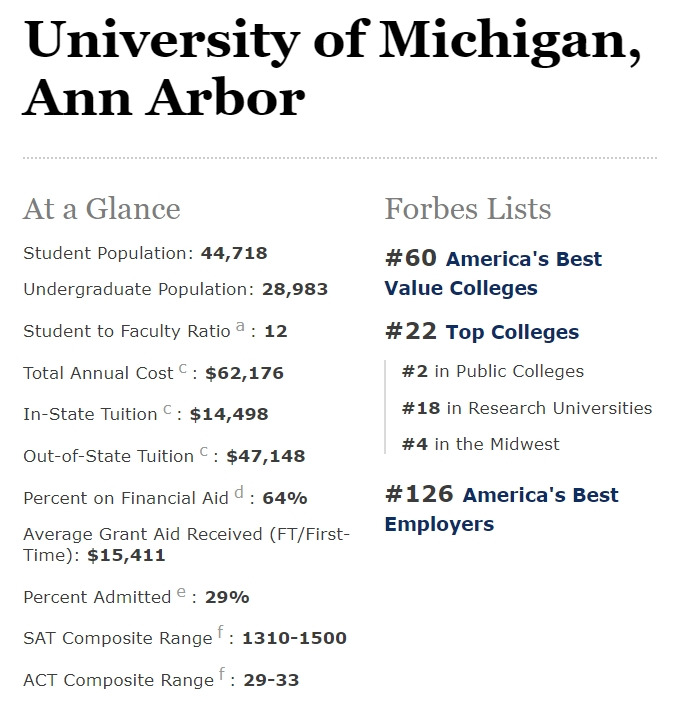
Task: Click footnote 'c' next to Out-of-State Tuition
Action: coord(204,451)
